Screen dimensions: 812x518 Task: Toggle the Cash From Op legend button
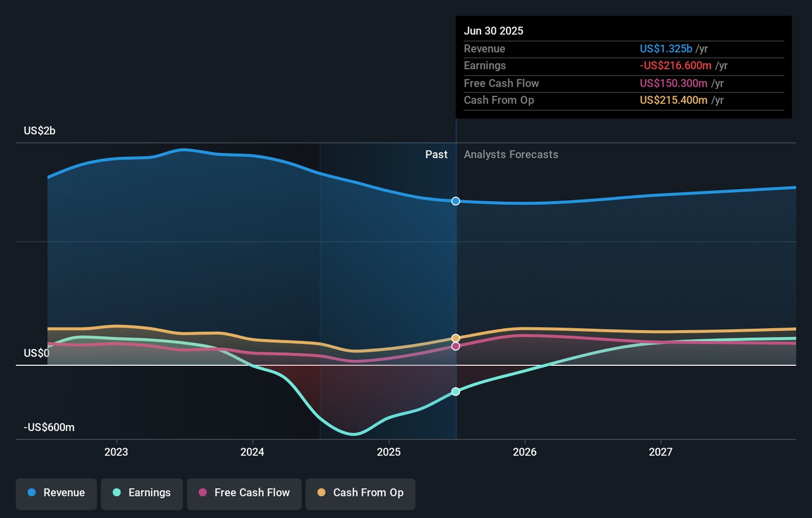click(360, 493)
